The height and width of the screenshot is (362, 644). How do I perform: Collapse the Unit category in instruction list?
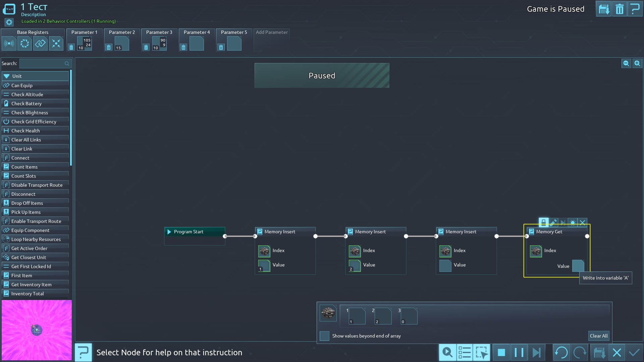[7, 76]
